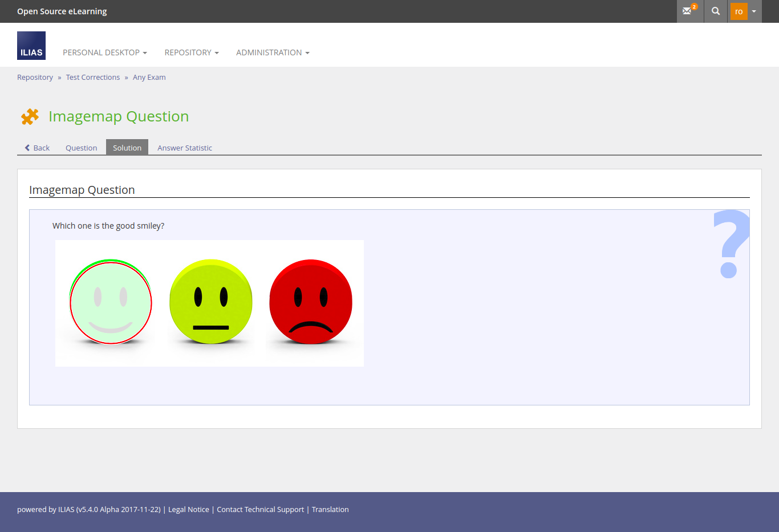This screenshot has width=779, height=532.
Task: Open the Answer Statistic tab
Action: pyautogui.click(x=185, y=148)
